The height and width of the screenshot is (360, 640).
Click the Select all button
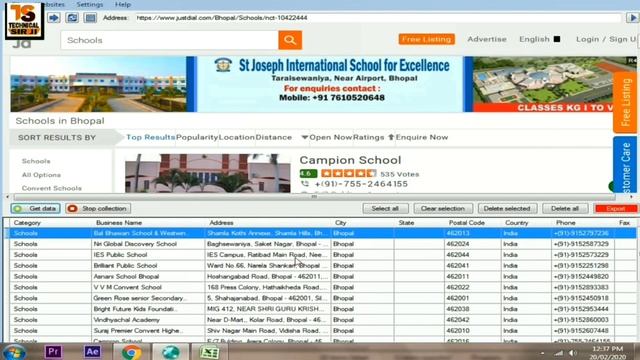pyautogui.click(x=385, y=209)
